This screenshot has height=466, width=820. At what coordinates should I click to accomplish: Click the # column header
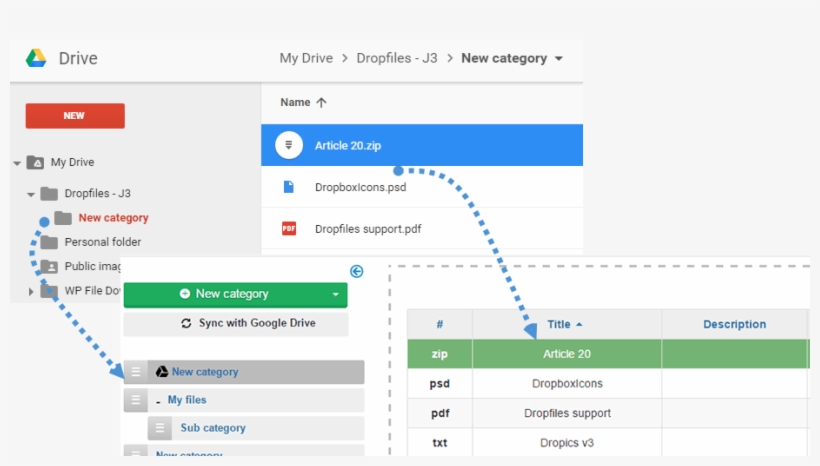(x=440, y=324)
